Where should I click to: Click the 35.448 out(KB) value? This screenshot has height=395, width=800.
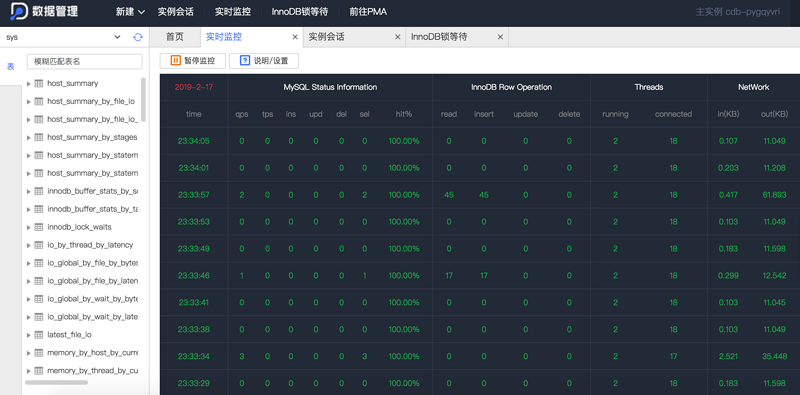(x=774, y=357)
